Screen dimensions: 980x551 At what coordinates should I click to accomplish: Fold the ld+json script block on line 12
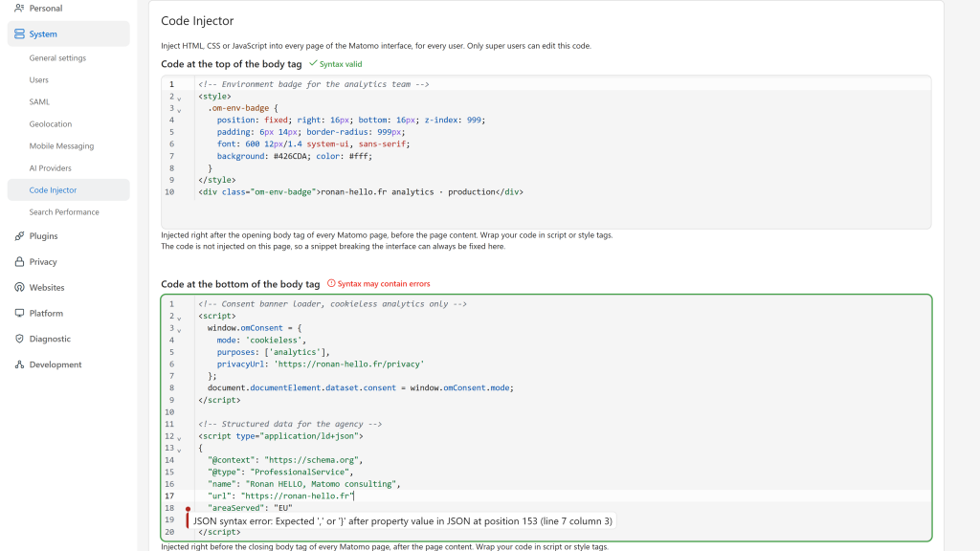pos(179,438)
